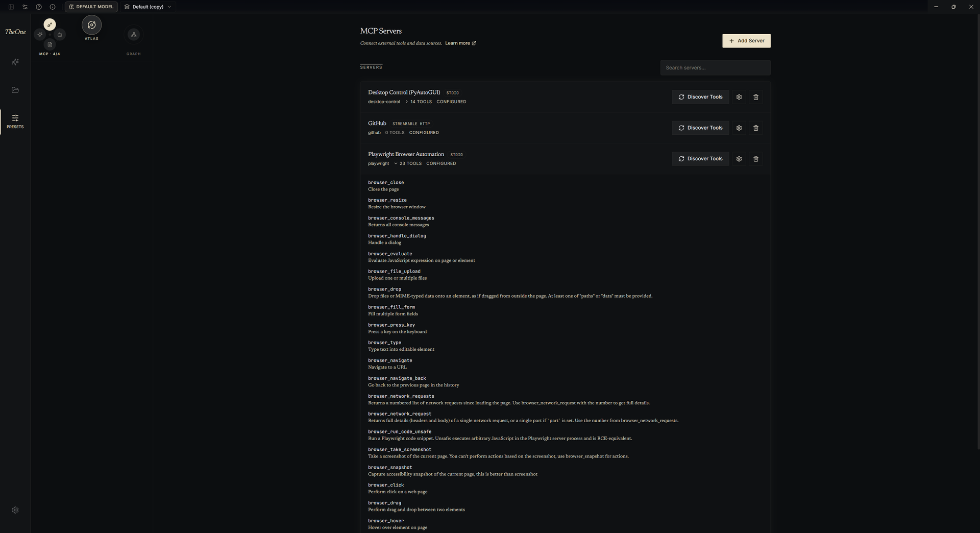Delete the Desktop Control server
This screenshot has width=980, height=533.
pos(756,97)
